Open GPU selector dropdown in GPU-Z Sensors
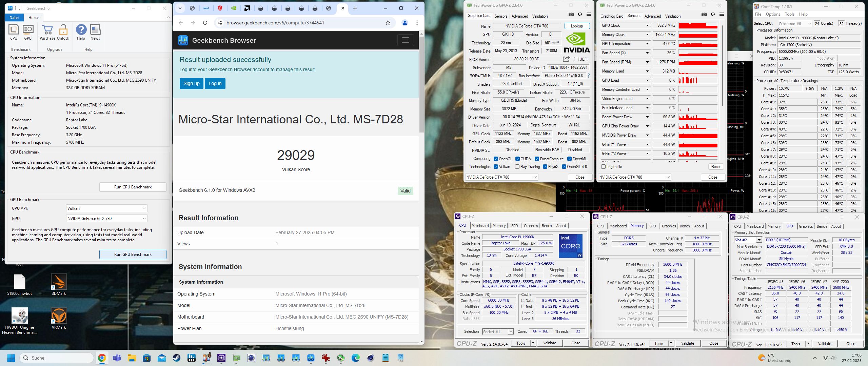This screenshot has height=366, width=868. pyautogui.click(x=634, y=177)
